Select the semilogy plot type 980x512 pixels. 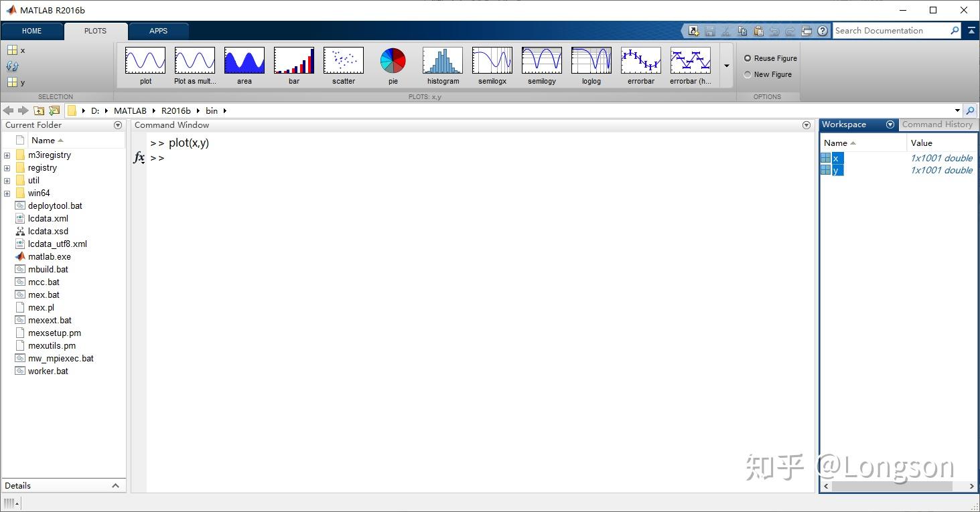[x=542, y=66]
